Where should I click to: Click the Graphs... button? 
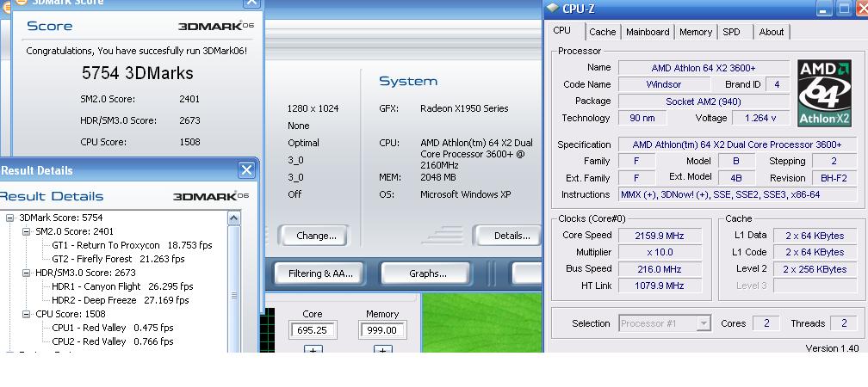tap(427, 273)
